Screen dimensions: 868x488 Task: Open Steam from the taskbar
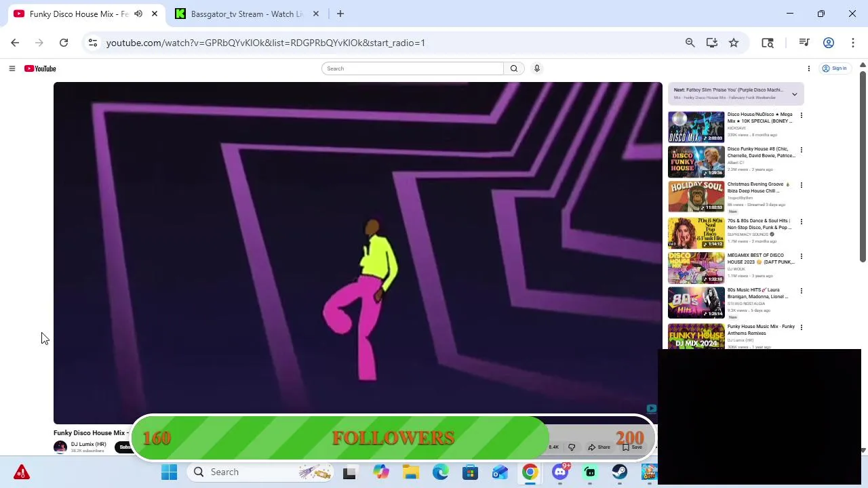[620, 472]
